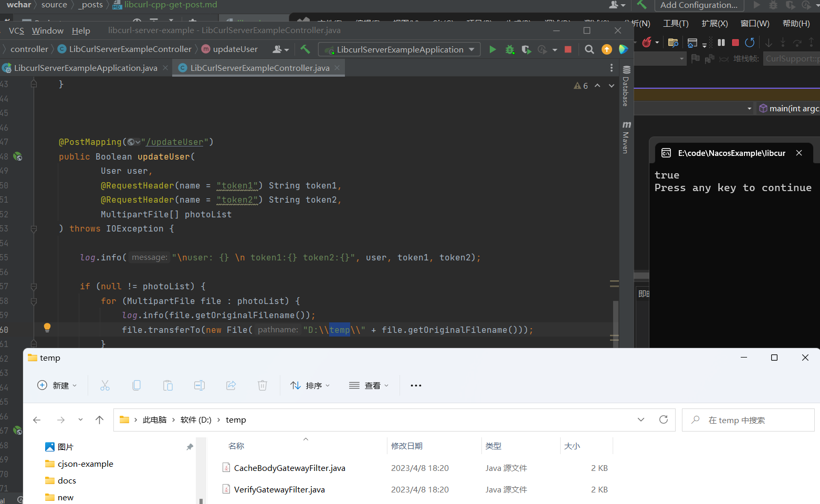Select the CacheBodyGatewayFilter.java file
820x504 pixels.
(289, 468)
